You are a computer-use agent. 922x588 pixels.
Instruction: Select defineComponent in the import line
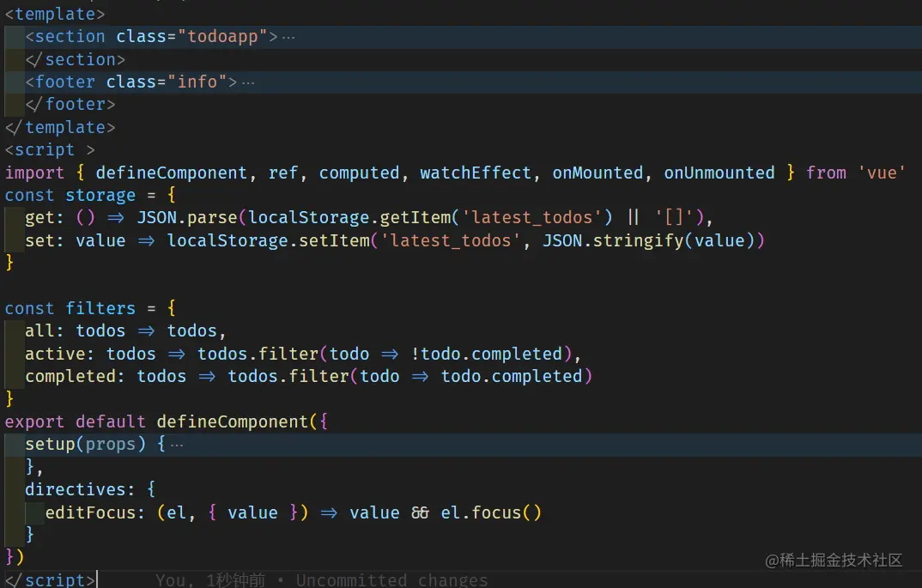(171, 173)
